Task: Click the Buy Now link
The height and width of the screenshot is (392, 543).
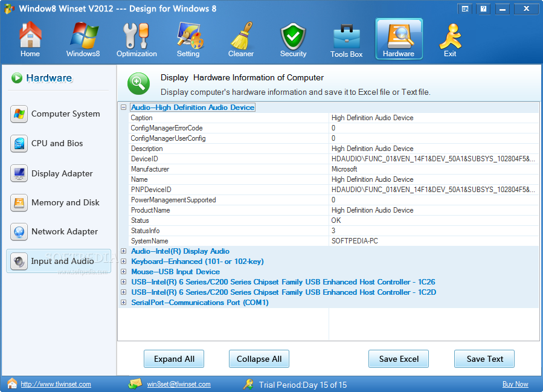Action: [x=515, y=384]
